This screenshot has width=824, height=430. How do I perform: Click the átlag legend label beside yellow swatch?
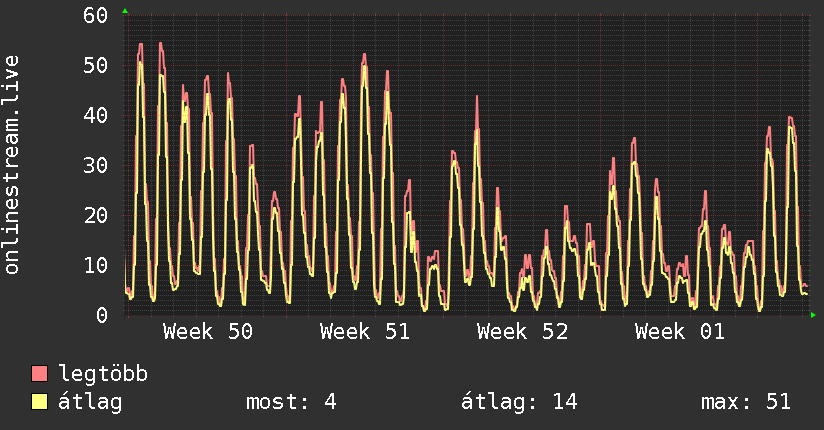coord(90,402)
